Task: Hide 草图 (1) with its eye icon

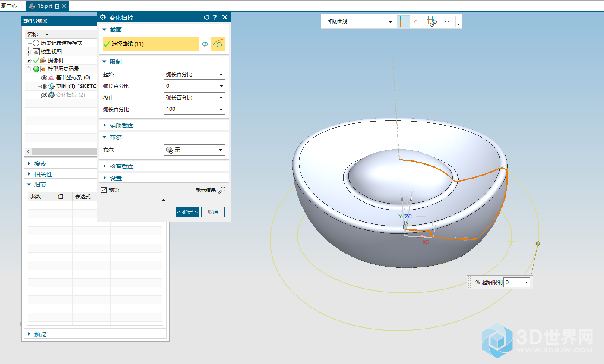Action: (x=44, y=86)
